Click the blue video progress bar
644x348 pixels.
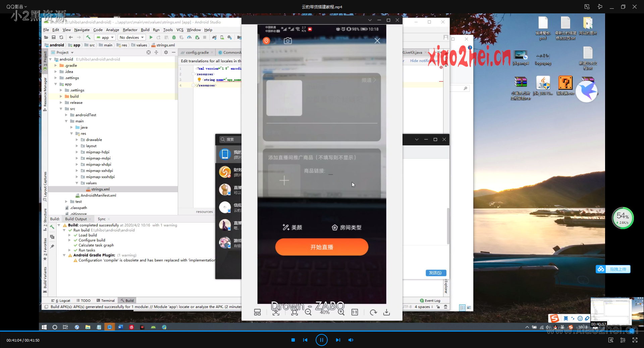[322, 331]
